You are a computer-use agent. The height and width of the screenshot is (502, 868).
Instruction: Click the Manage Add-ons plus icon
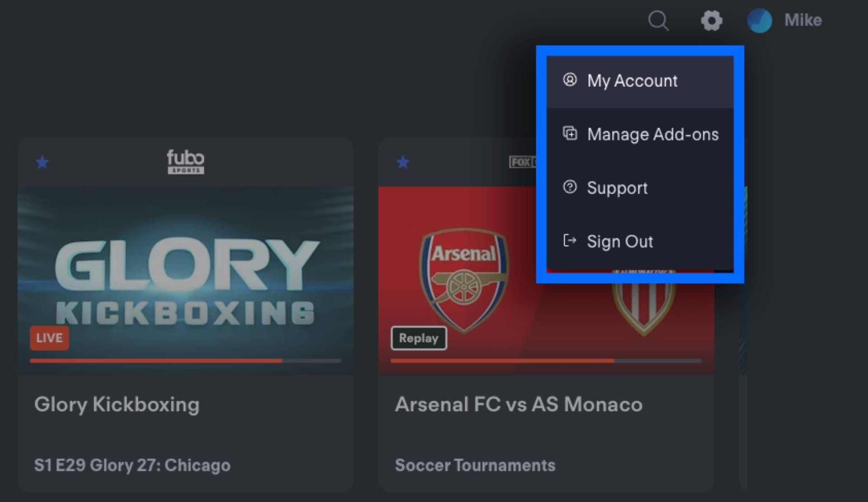(x=570, y=133)
